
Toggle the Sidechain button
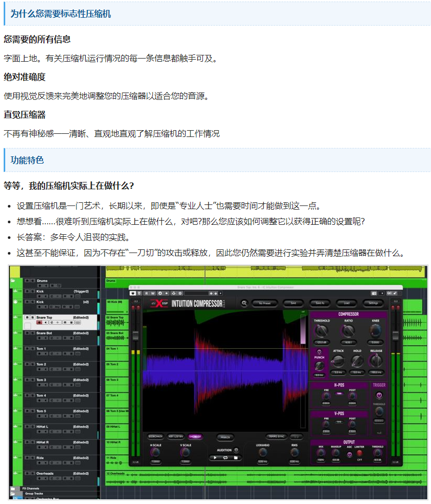155,437
